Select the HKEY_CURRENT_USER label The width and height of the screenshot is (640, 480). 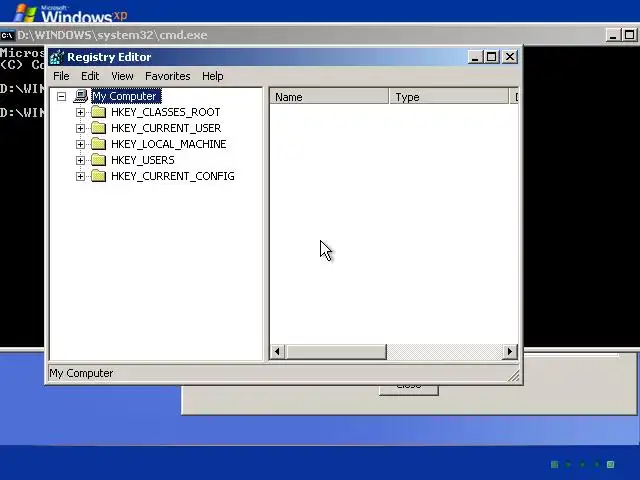[166, 128]
